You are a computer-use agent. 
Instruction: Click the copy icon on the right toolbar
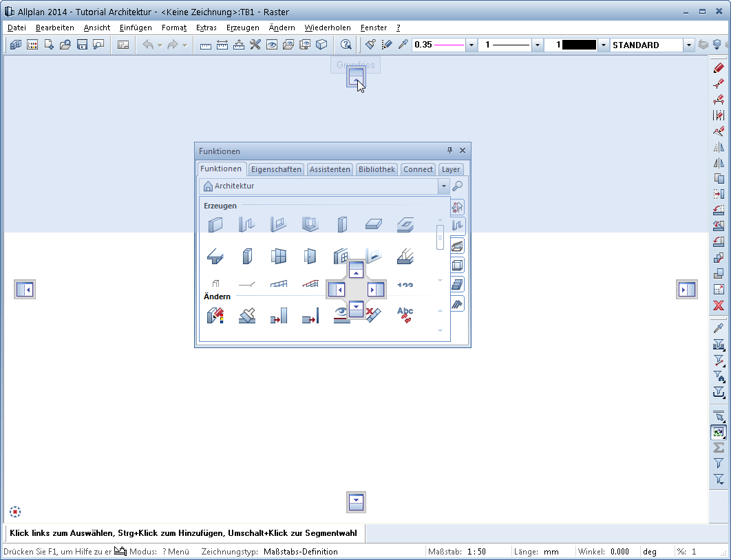719,178
